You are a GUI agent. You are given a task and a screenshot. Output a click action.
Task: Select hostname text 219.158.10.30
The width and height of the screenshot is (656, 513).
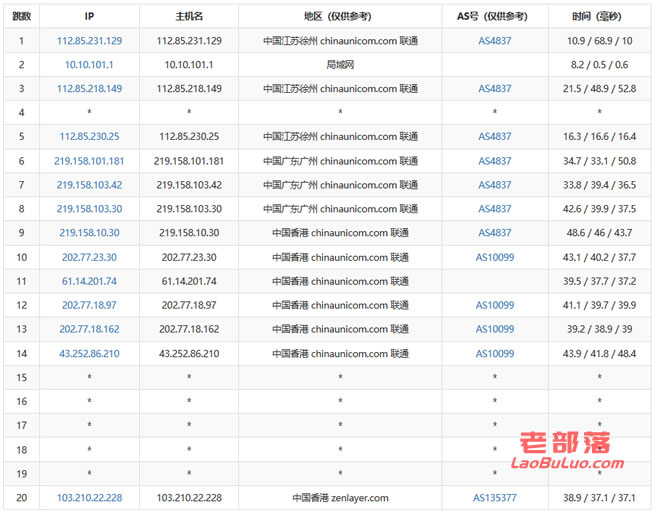click(x=189, y=232)
